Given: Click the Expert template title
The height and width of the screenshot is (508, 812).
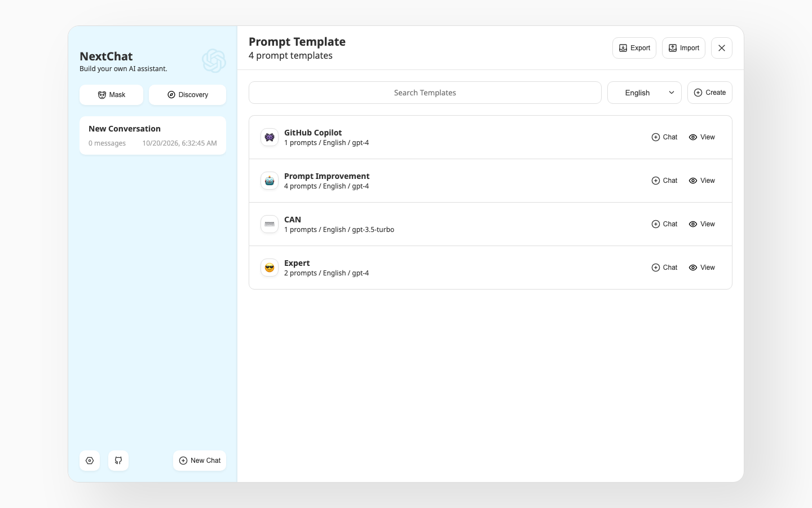Looking at the screenshot, I should pyautogui.click(x=297, y=263).
